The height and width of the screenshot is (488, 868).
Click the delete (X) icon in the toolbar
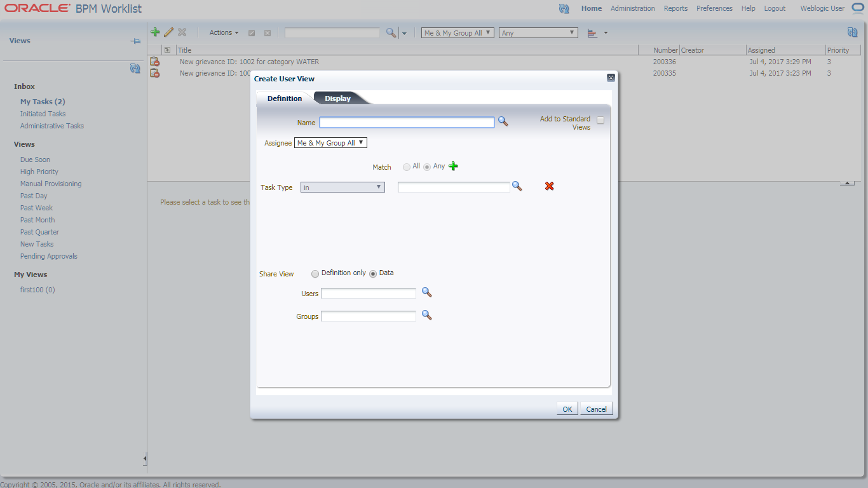pyautogui.click(x=182, y=32)
